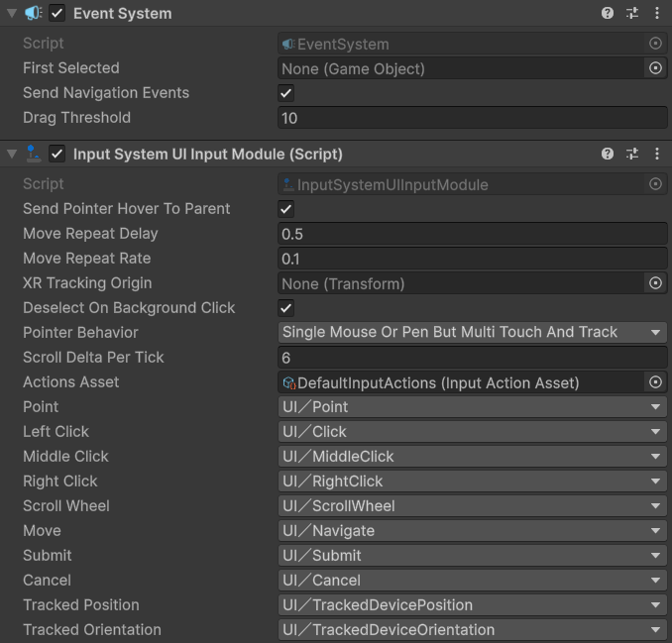Click the Move Repeat Rate value field
Screen dimensions: 672x643
(x=473, y=259)
